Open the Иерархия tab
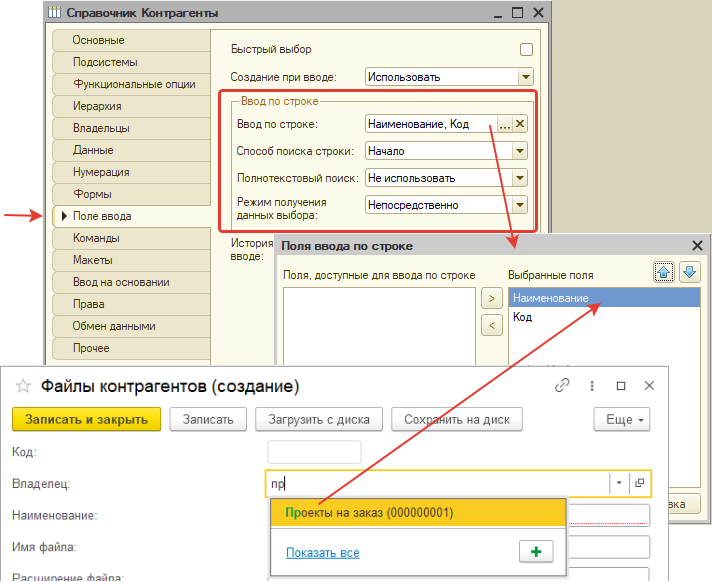Viewport: 712px width, 582px height. (x=131, y=106)
